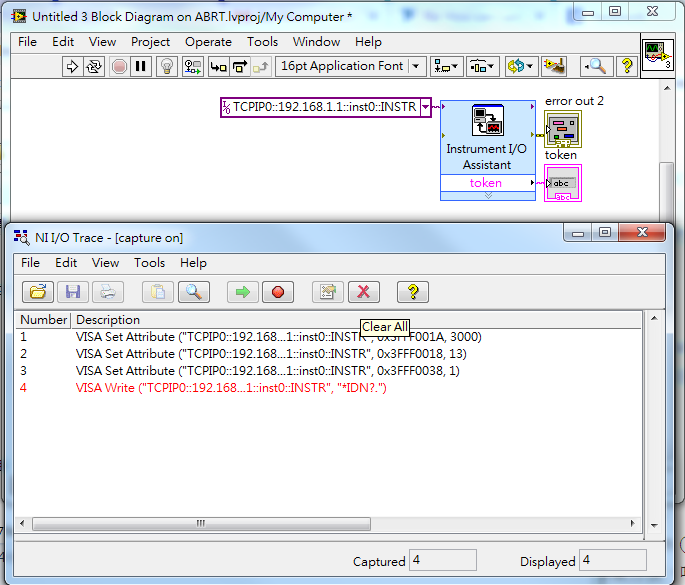Click the Captured count field
This screenshot has width=685, height=585.
click(x=443, y=560)
